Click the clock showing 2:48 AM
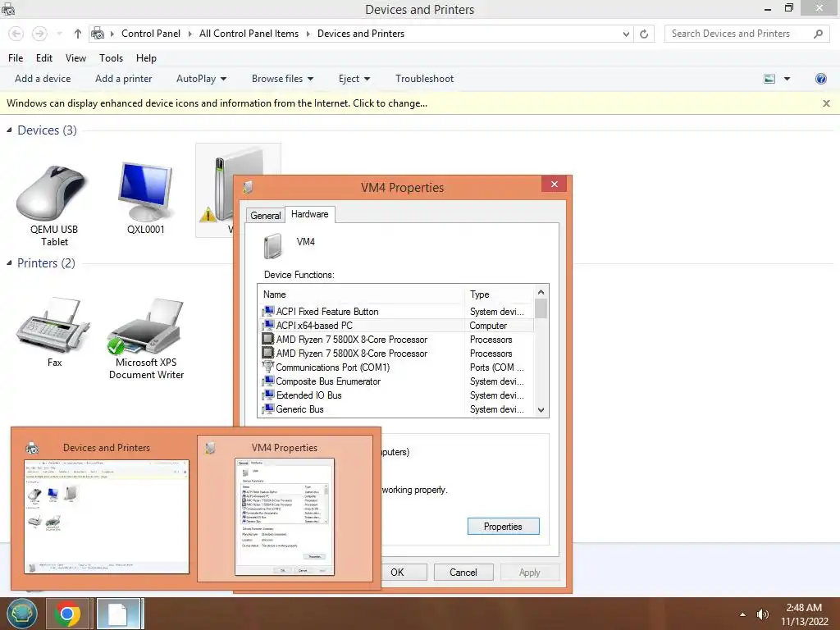Screen dimensions: 840x630 coord(804,608)
